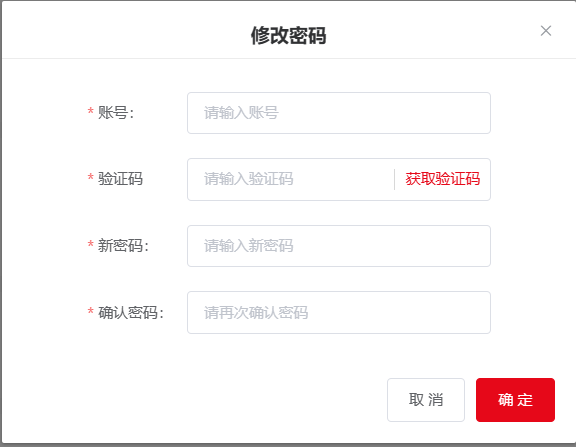Click 获取验证码 to request a code
Screen dimensions: 576x447
[x=442, y=179]
